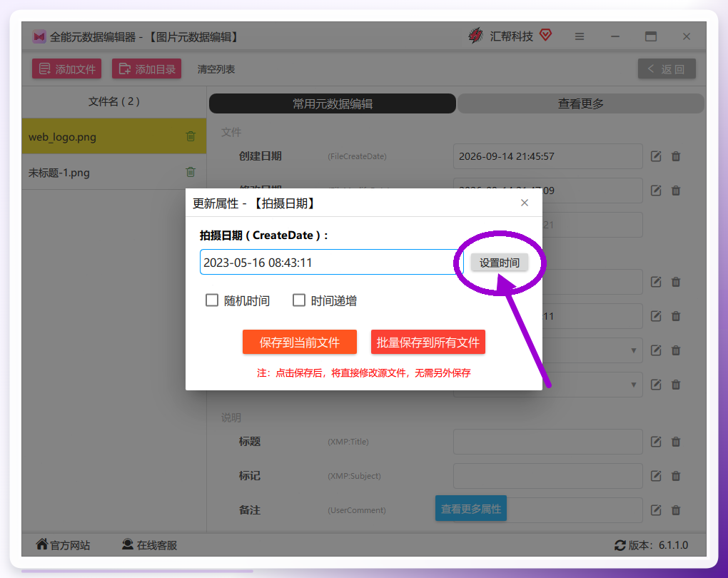Screen dimensions: 728x578
Task: Click the 文件名 ( 2 ) list header
Action: 114,101
